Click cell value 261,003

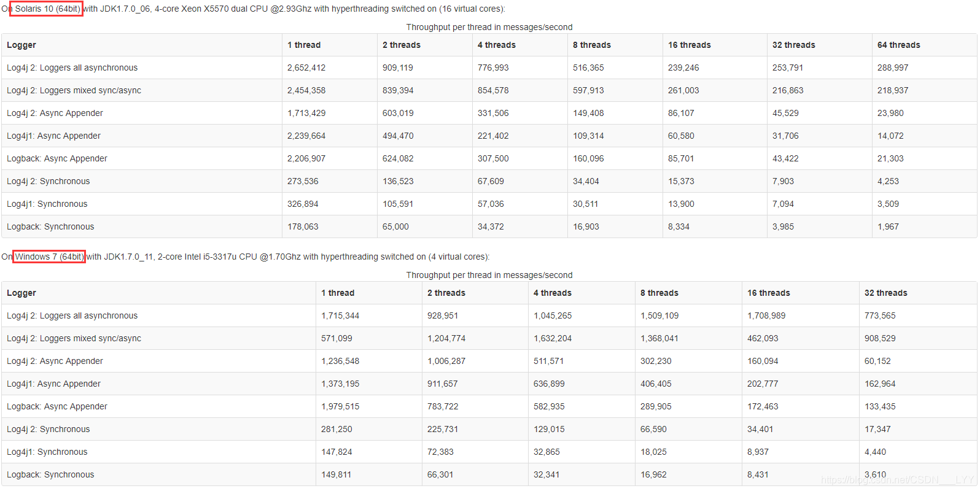pyautogui.click(x=683, y=90)
